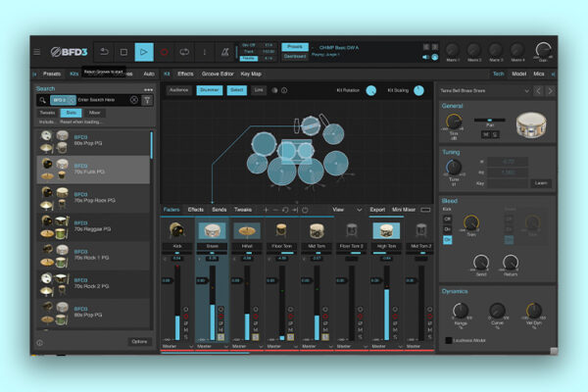Toggle the Loop transport icon
This screenshot has width=588, height=392.
(x=184, y=52)
